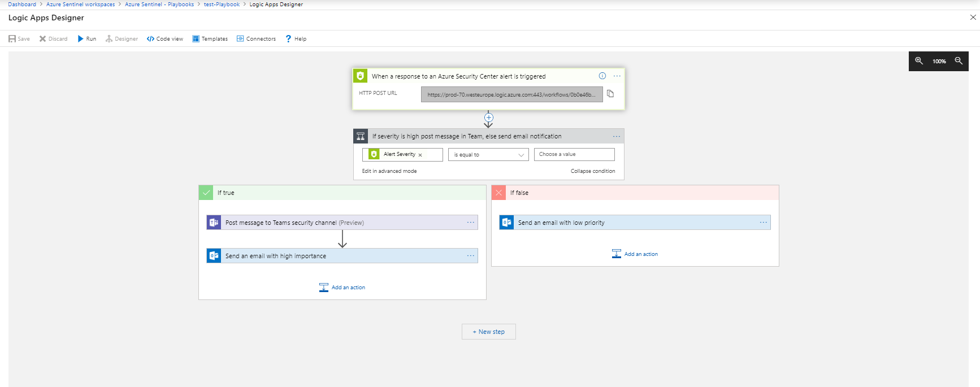Open the 'is equal to' operator dropdown

(x=488, y=154)
